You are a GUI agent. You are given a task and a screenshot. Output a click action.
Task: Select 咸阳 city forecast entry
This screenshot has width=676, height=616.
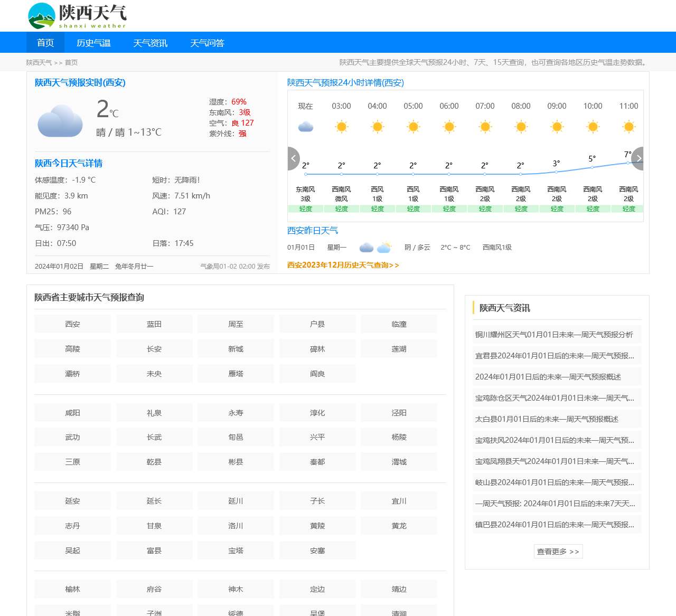tap(72, 412)
